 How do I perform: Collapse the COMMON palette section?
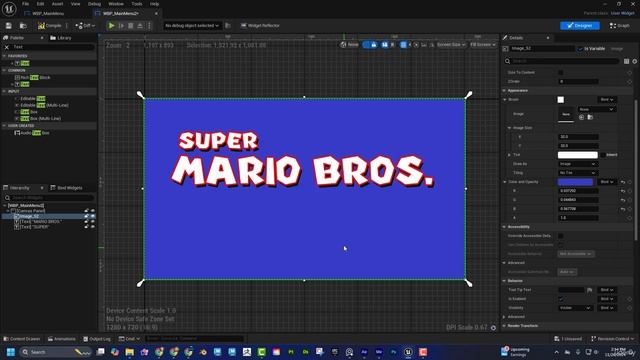4,70
